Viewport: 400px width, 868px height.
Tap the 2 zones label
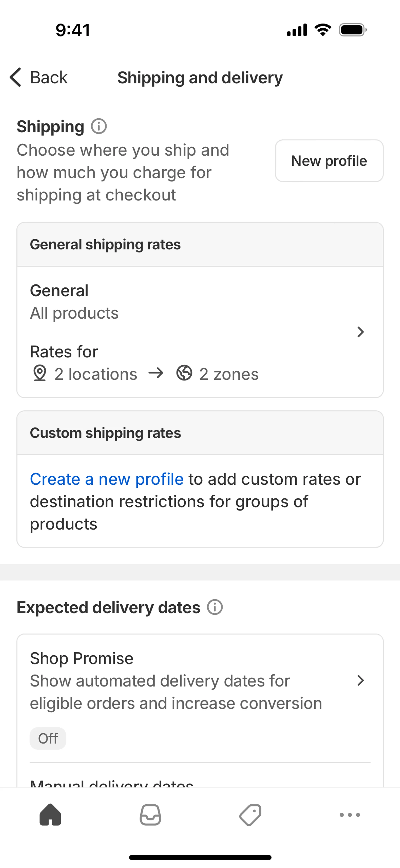(x=229, y=374)
